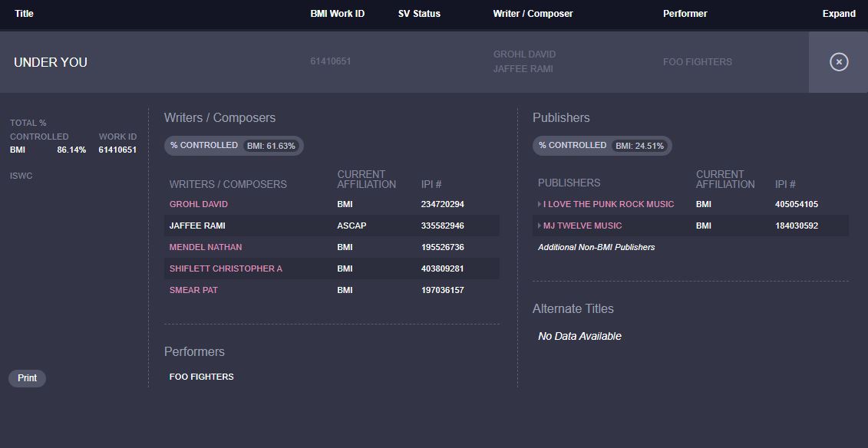The image size is (868, 448).
Task: Click the Performers section heading
Action: pos(194,352)
